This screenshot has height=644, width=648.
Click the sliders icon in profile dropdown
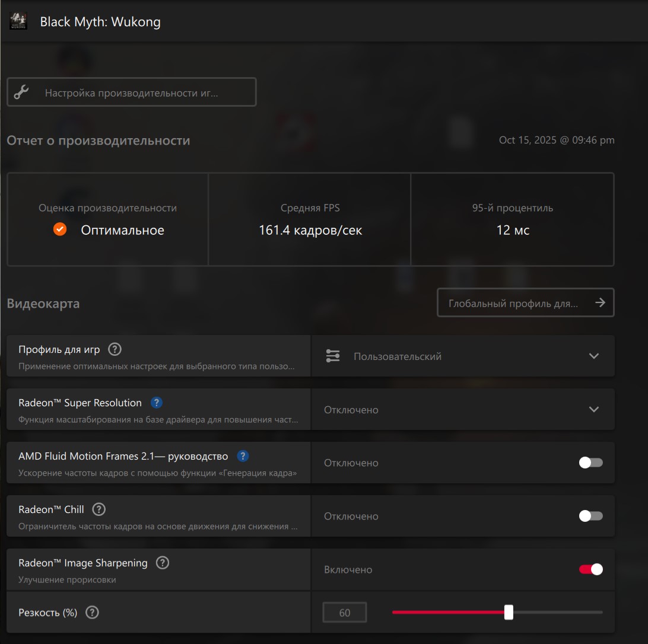click(333, 356)
